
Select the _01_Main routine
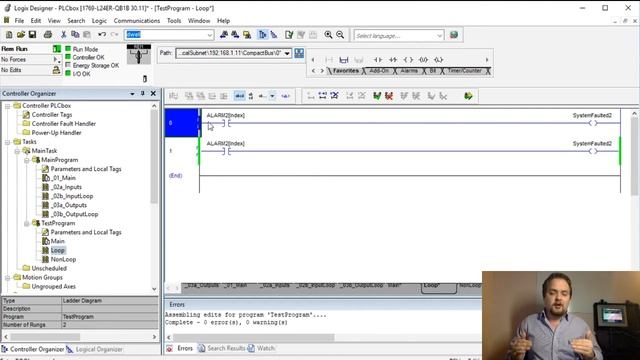click(64, 178)
